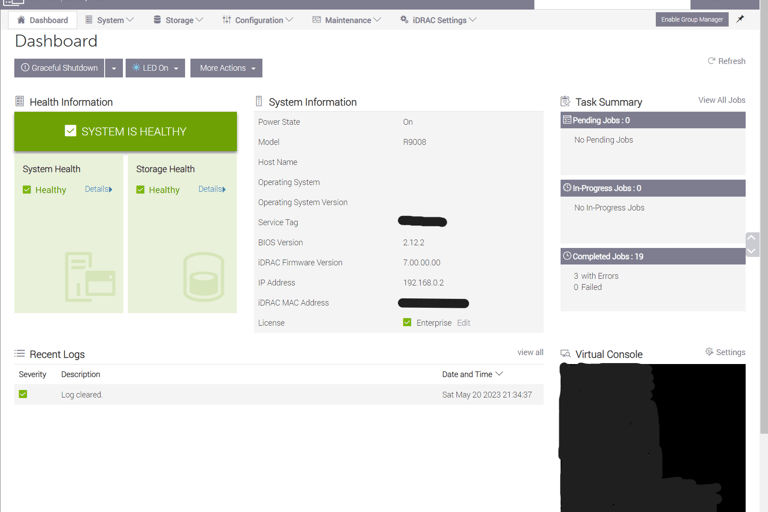Click the System Information panel icon
768x512 pixels.
[x=259, y=101]
